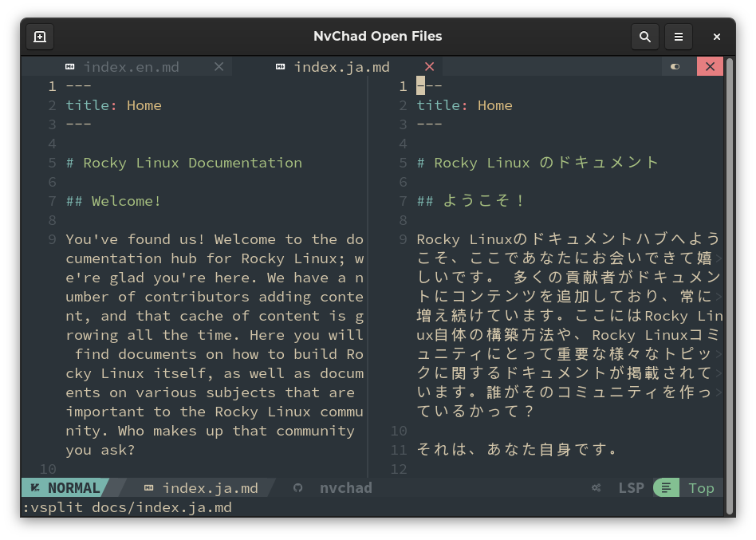Close the index.ja.md buffer with the red X
The width and height of the screenshot is (756, 540).
click(430, 67)
